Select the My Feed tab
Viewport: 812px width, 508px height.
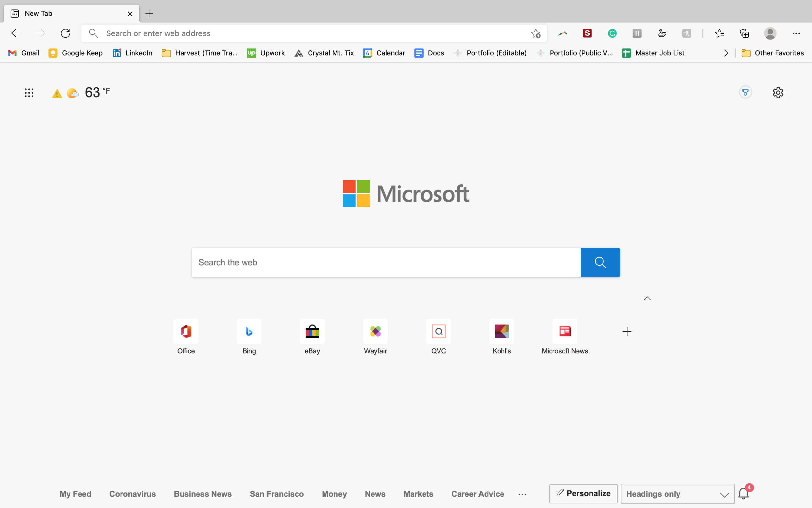[76, 494]
